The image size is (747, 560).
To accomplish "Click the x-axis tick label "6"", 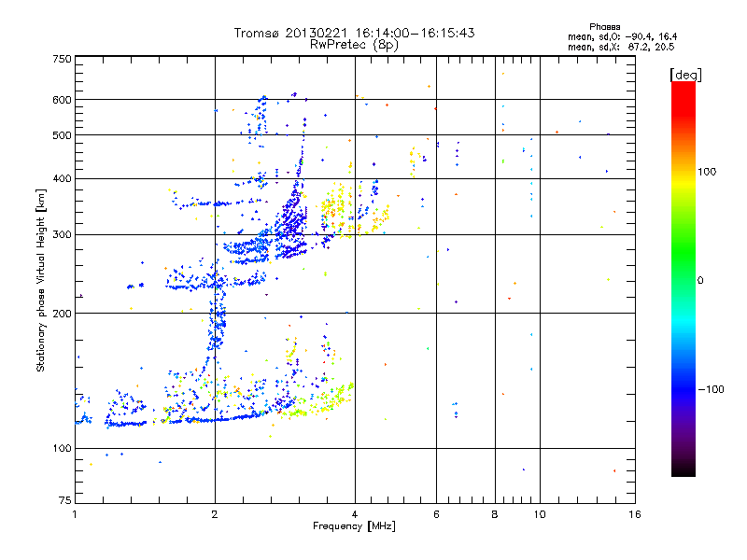I will tap(436, 514).
